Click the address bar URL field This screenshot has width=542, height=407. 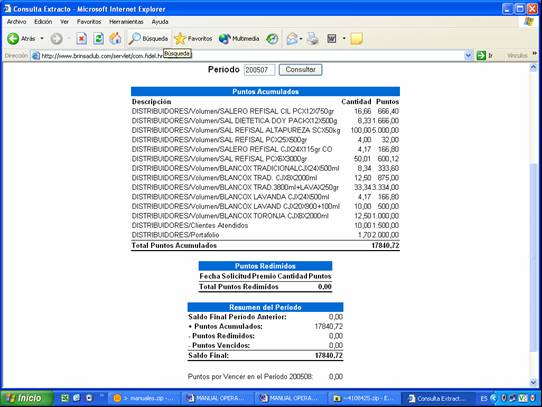[x=252, y=55]
